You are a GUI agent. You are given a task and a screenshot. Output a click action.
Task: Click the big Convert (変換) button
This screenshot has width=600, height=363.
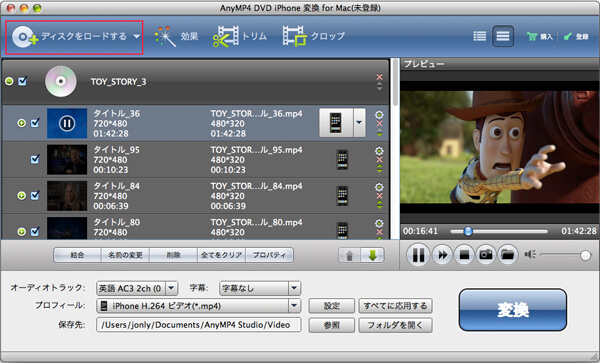(513, 310)
